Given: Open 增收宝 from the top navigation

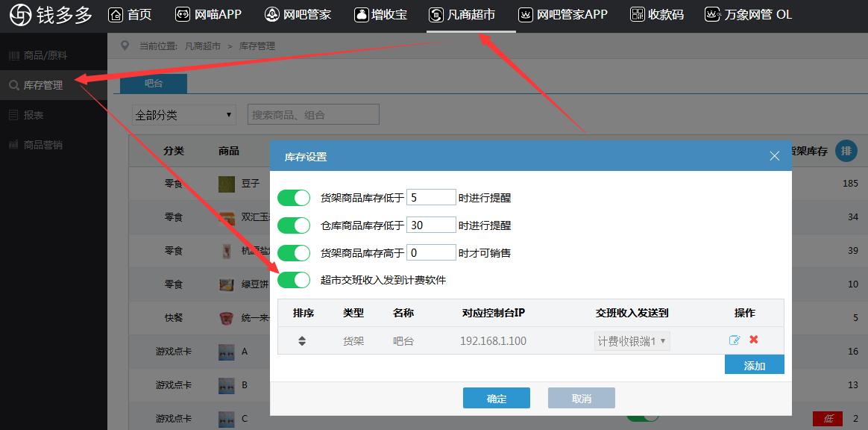Looking at the screenshot, I should 380,15.
